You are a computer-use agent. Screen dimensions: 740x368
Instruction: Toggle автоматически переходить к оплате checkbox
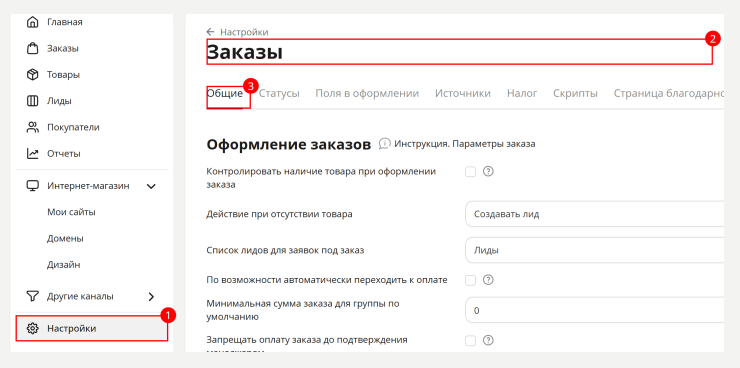[471, 281]
